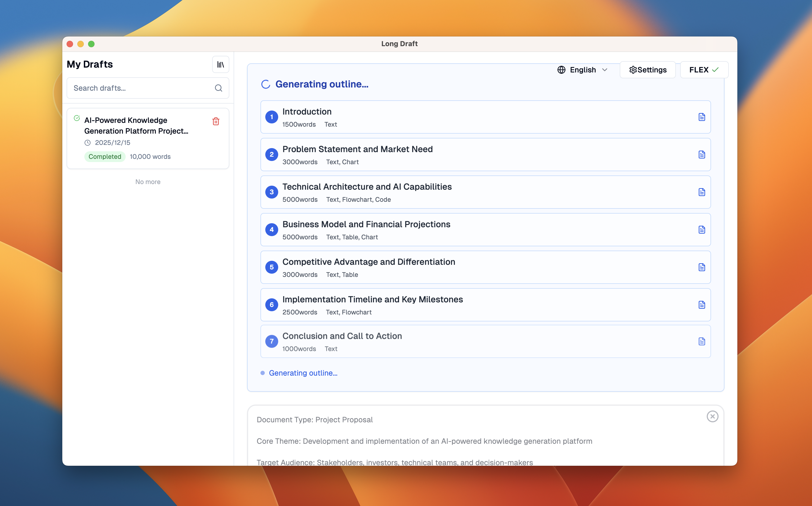
Task: Click the Generating outline status link
Action: pos(303,373)
